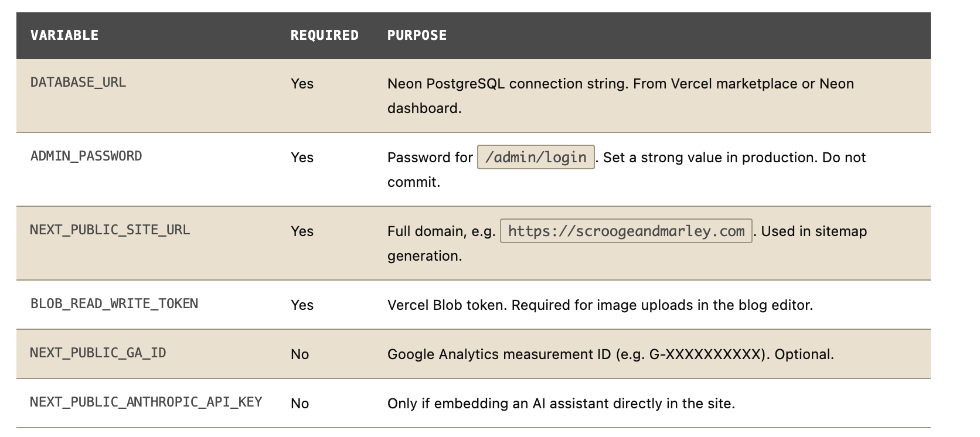980x437 pixels.
Task: Click the Yes value in DATABASE_URL row
Action: pos(302,84)
